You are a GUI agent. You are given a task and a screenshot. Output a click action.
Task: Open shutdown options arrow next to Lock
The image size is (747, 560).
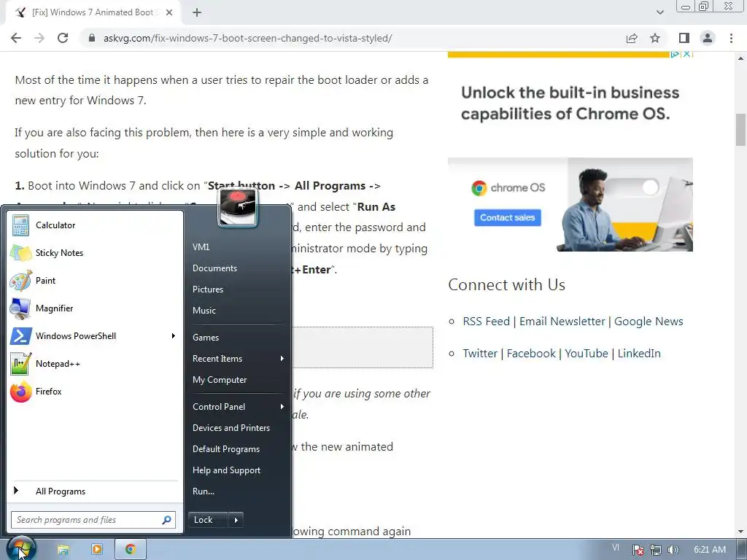click(x=236, y=520)
